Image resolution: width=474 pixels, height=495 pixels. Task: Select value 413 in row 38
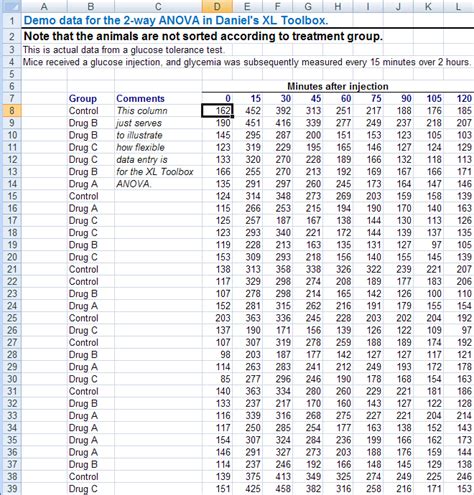[283, 477]
